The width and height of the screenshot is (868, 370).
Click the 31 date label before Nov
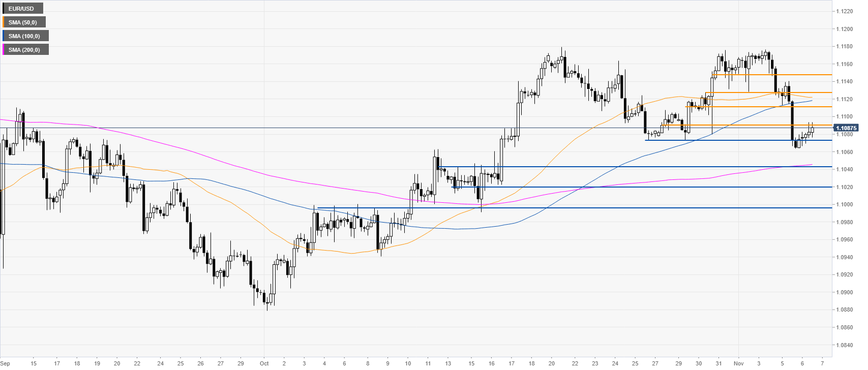click(x=719, y=363)
